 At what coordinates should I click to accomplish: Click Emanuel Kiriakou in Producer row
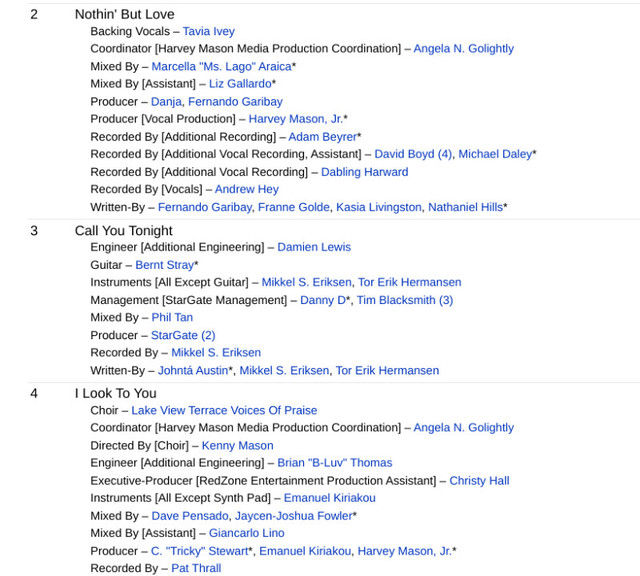[x=305, y=551]
